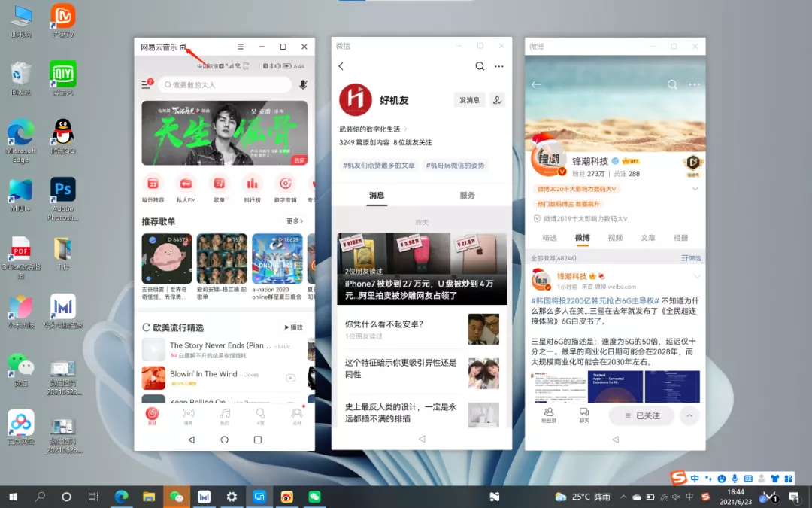Expand the 武装你的数字化生活 description
This screenshot has width=812, height=508.
pos(373,129)
